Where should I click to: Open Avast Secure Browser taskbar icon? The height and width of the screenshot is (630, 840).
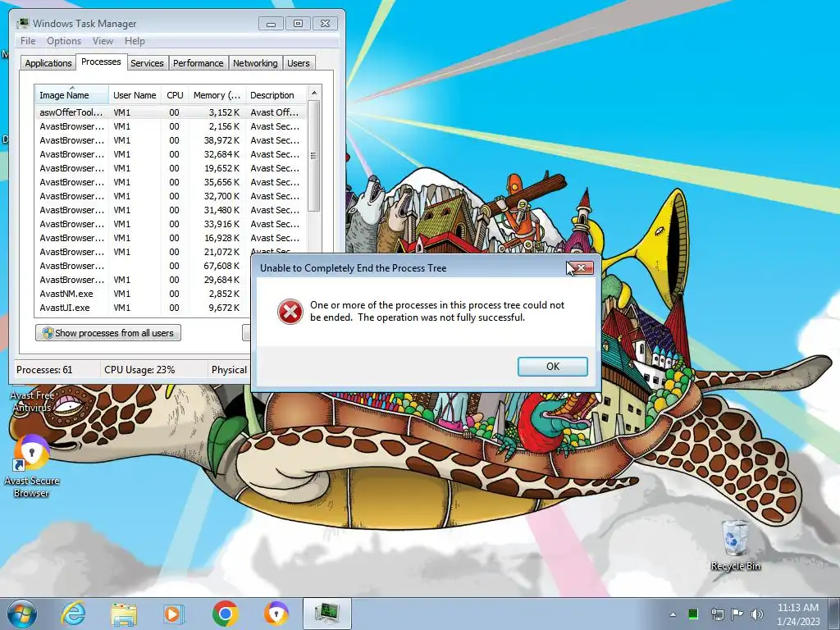click(x=276, y=614)
